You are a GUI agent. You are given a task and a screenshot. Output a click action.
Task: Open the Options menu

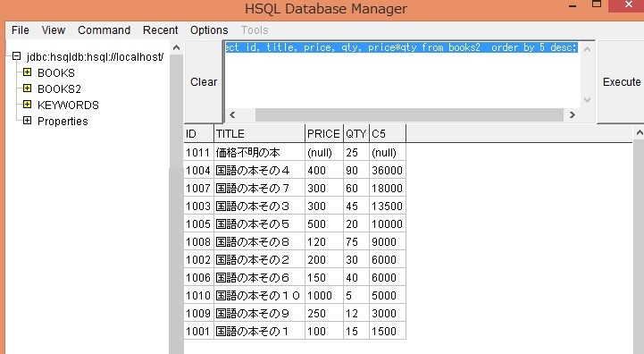pyautogui.click(x=209, y=30)
